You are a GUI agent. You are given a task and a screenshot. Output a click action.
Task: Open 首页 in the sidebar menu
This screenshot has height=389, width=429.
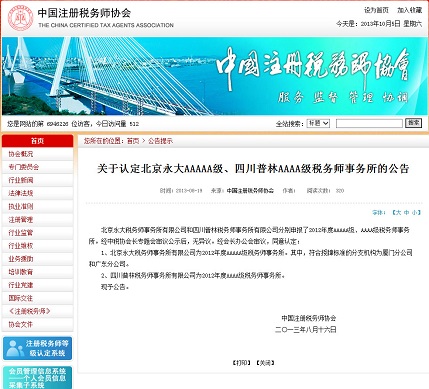pos(37,141)
